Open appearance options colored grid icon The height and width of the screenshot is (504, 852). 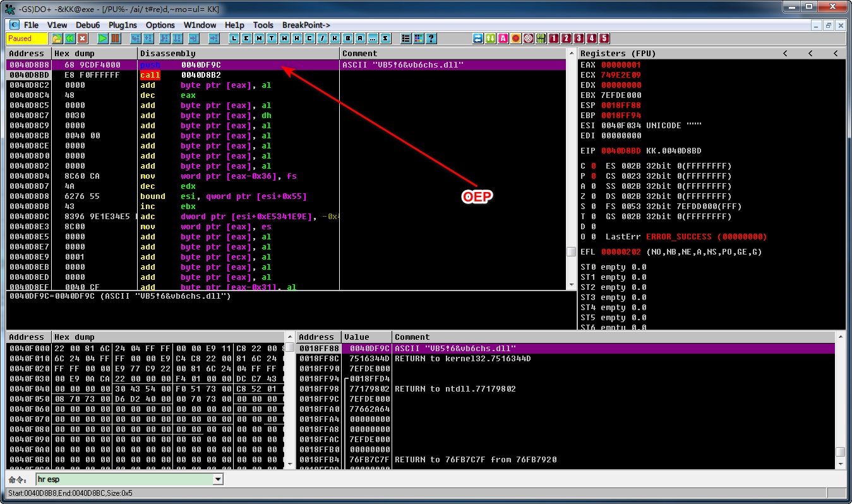(x=418, y=39)
